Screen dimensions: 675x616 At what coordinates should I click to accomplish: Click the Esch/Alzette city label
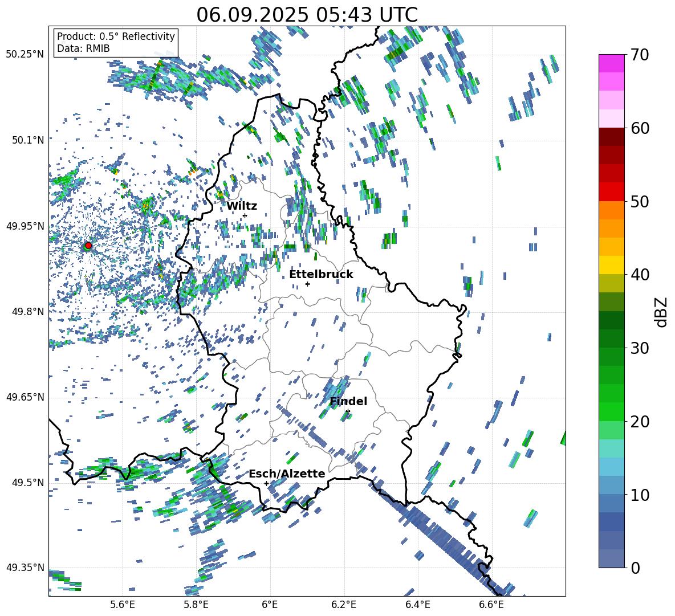(x=287, y=474)
